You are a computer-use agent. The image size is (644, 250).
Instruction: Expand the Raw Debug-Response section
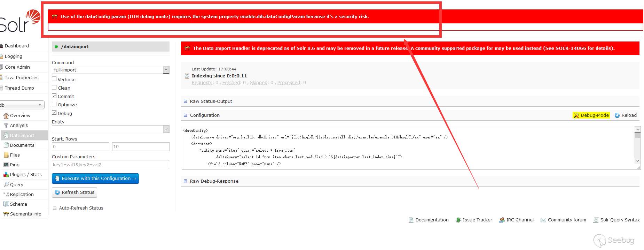[x=214, y=181]
